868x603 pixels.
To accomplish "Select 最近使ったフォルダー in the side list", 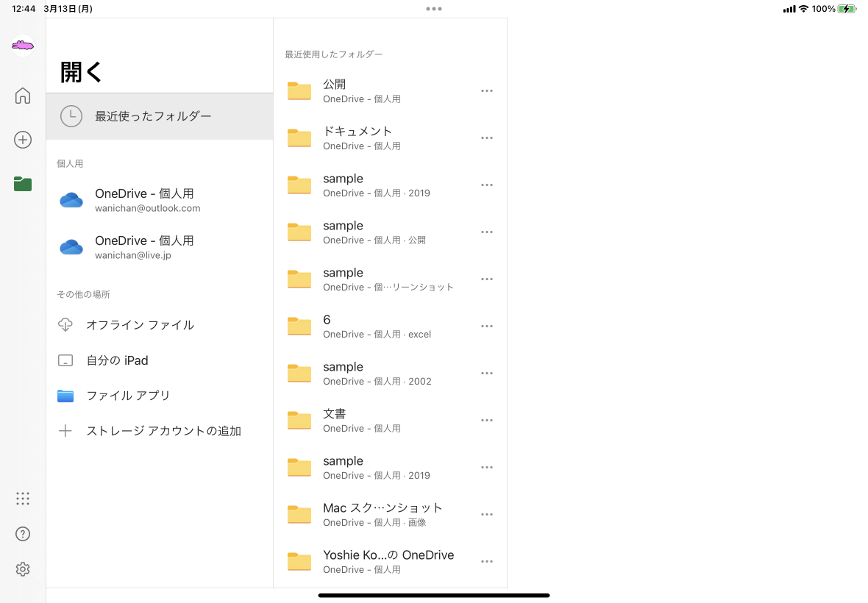I will 153,116.
